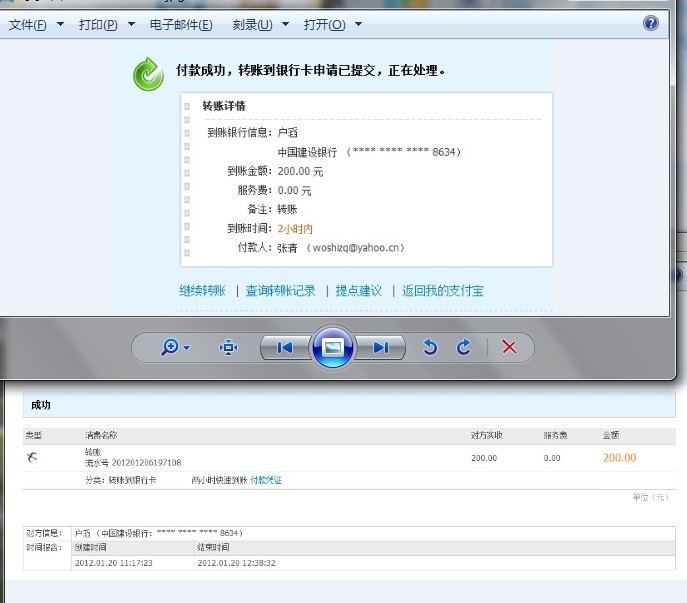
Task: Click the actual size fit icon
Action: click(228, 348)
